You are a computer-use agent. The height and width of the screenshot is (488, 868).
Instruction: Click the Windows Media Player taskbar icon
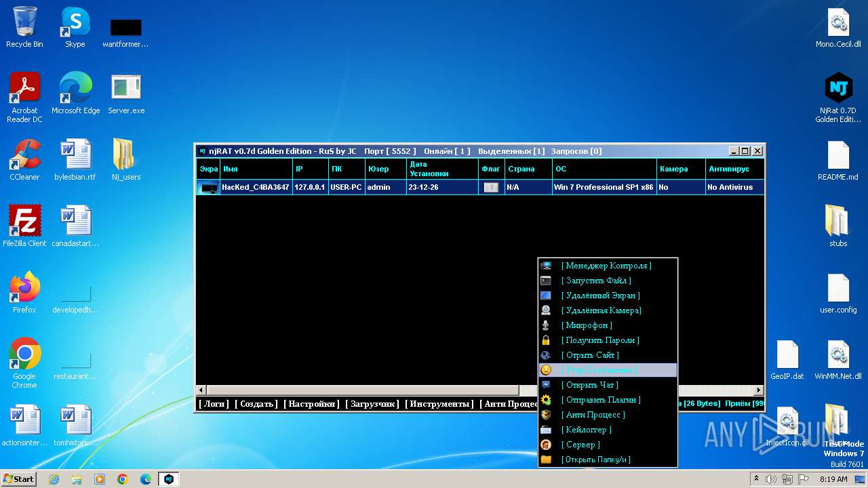point(100,479)
